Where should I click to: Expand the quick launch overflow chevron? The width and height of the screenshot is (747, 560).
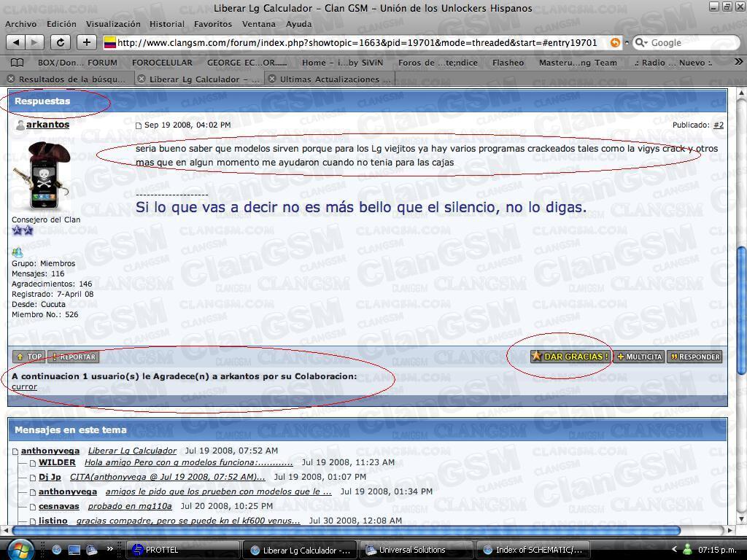[110, 548]
